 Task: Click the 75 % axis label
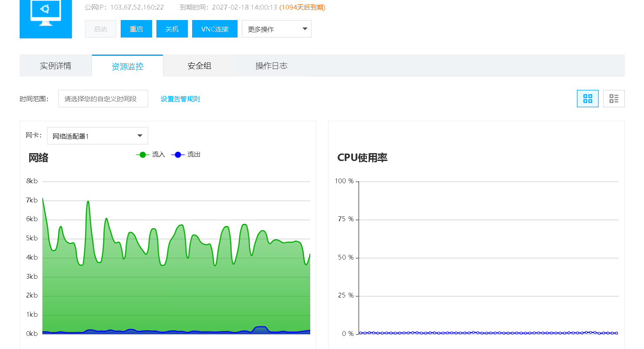[346, 219]
